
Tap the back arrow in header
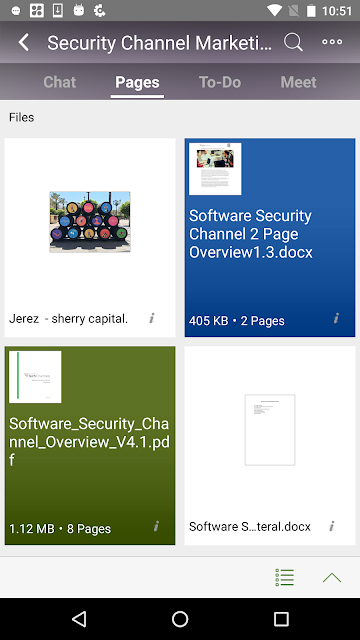coord(24,42)
